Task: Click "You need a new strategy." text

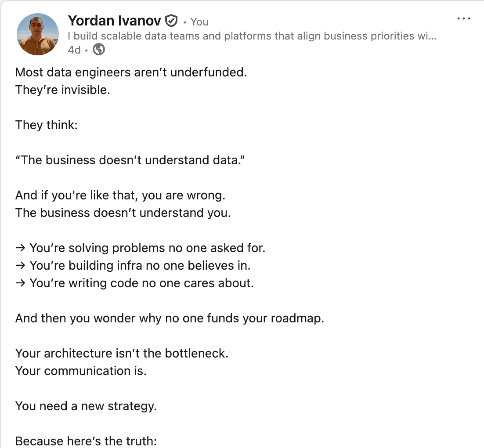Action: pos(86,406)
